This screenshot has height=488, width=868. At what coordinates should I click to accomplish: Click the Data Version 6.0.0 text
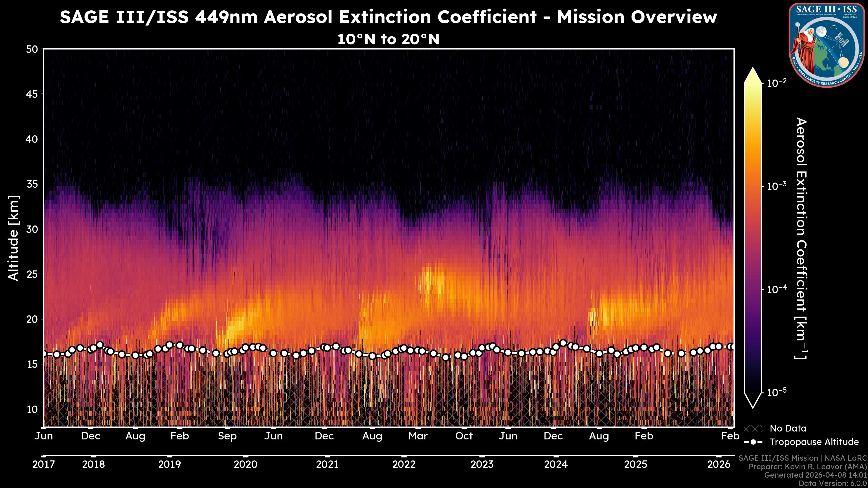click(x=833, y=483)
